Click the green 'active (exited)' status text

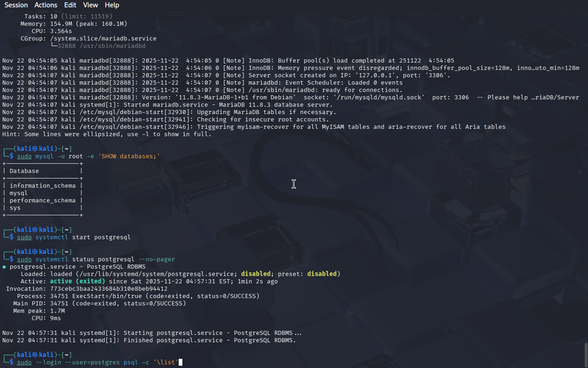tap(77, 282)
